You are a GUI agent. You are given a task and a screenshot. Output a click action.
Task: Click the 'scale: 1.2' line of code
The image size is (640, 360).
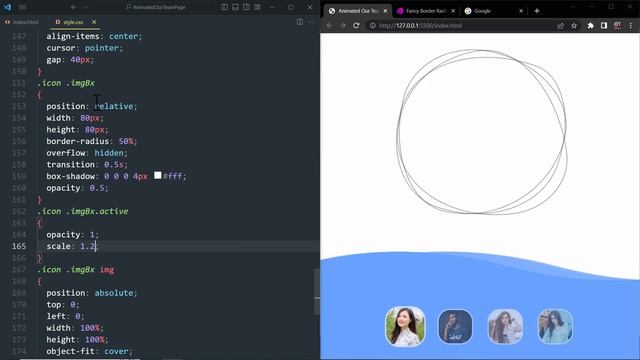pos(72,246)
